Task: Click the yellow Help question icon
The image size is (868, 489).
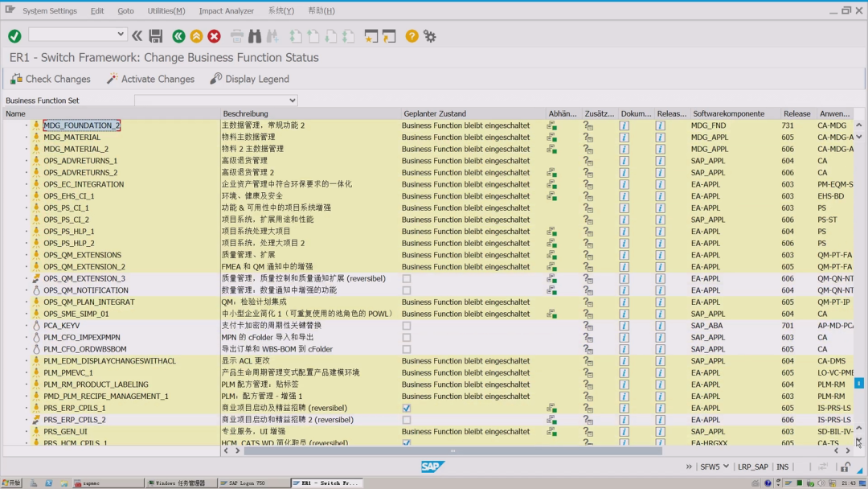Action: pyautogui.click(x=411, y=36)
